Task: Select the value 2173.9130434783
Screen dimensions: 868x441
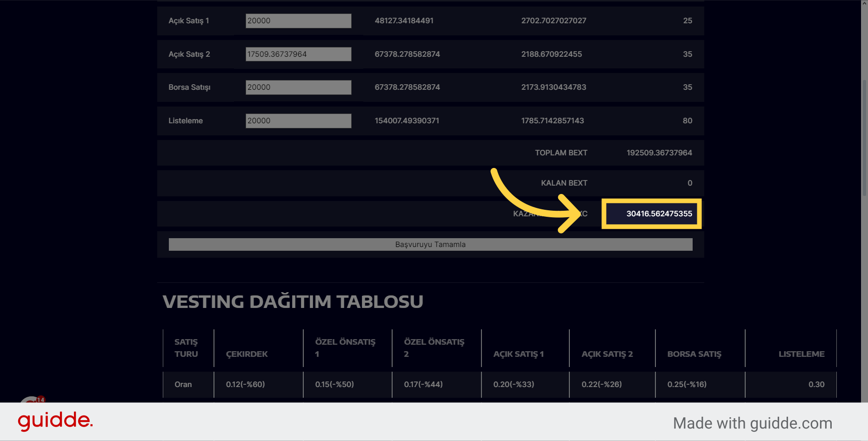Action: point(554,87)
